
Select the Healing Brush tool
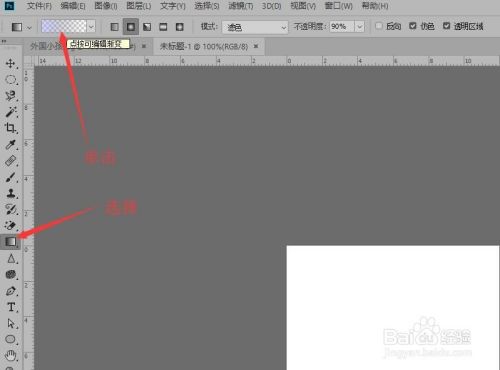(x=10, y=161)
